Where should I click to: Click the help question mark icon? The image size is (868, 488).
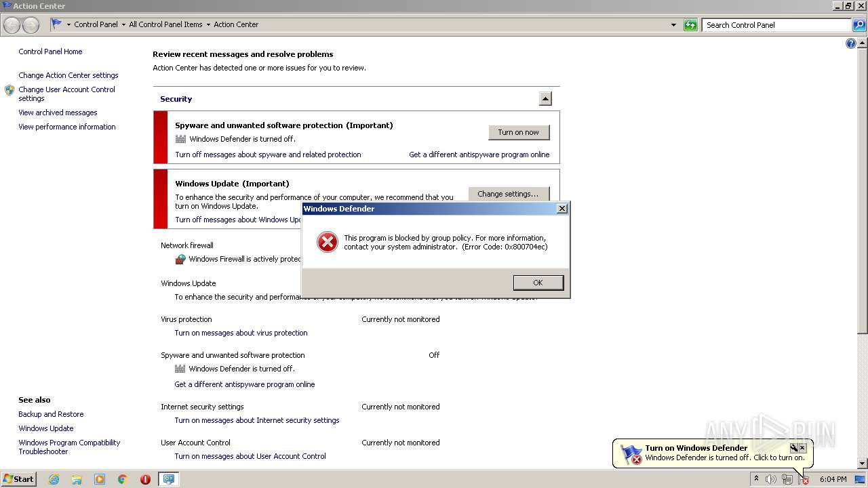tap(851, 43)
